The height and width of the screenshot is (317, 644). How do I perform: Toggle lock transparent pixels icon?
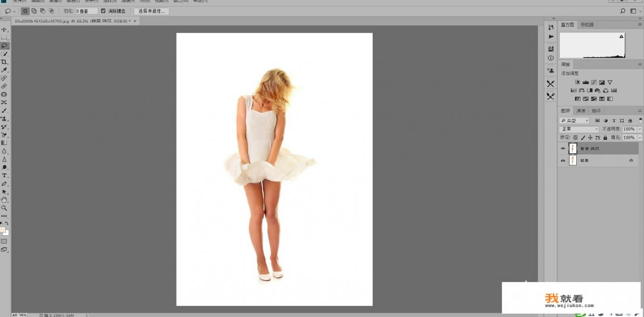pyautogui.click(x=575, y=137)
